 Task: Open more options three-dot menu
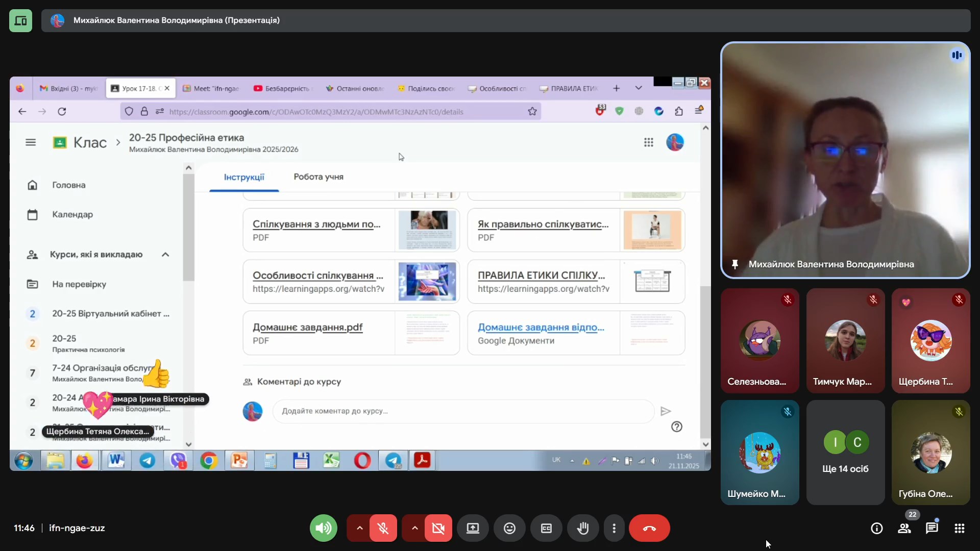pos(614,528)
